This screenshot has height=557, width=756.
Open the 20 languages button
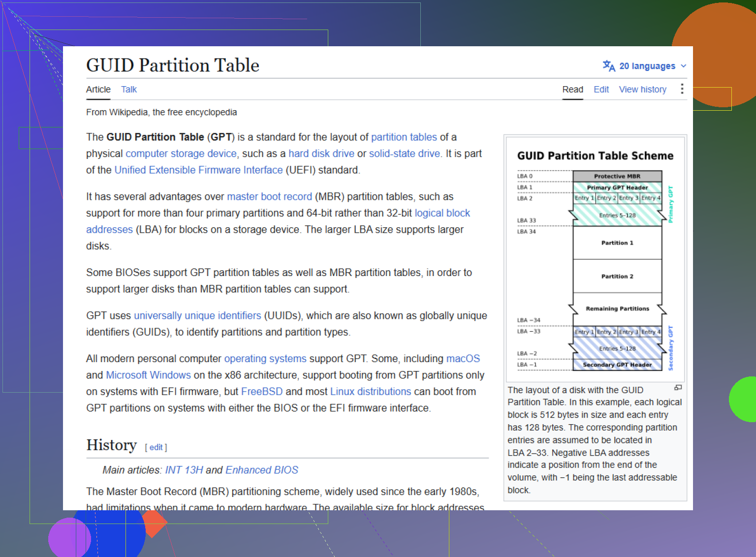(645, 66)
